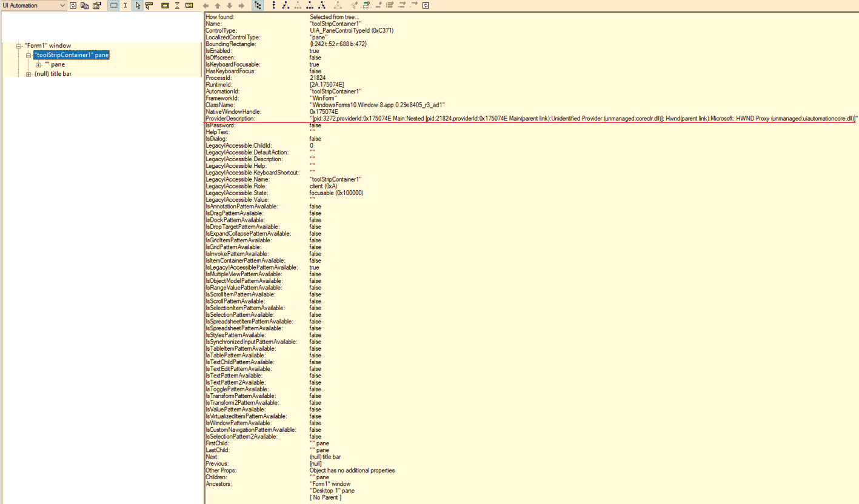The image size is (859, 504).
Task: Expand the empty-named pane node
Action: pyautogui.click(x=38, y=65)
